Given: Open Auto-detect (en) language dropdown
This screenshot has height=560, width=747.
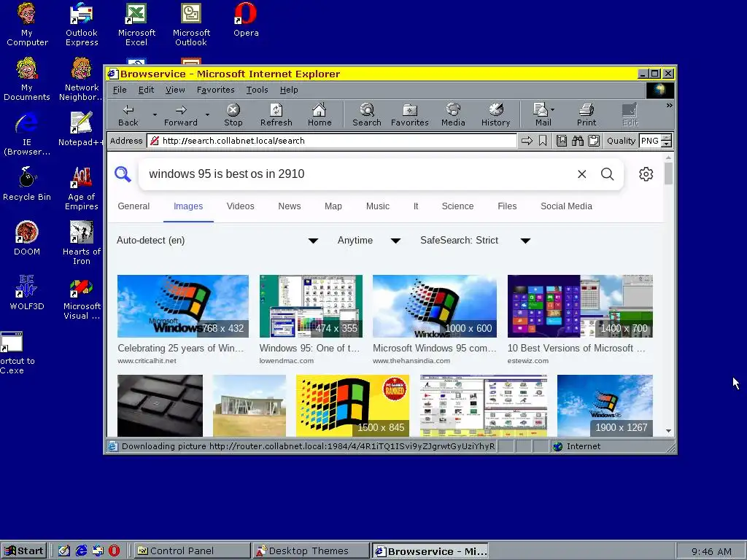Looking at the screenshot, I should 217,241.
